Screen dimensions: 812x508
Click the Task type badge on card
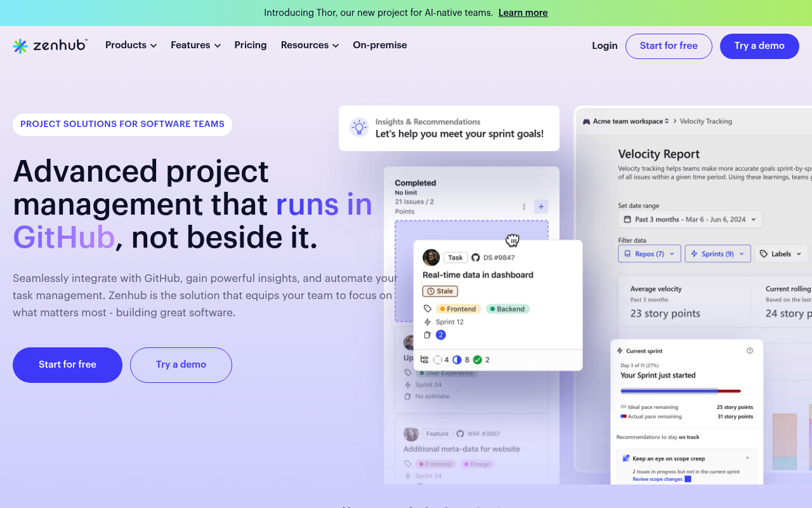[455, 257]
